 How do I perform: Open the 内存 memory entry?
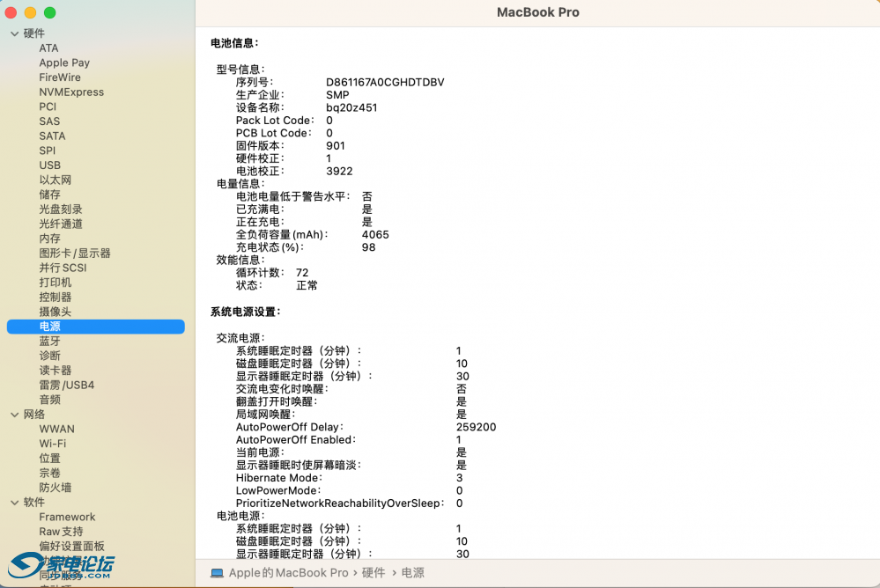tap(50, 239)
